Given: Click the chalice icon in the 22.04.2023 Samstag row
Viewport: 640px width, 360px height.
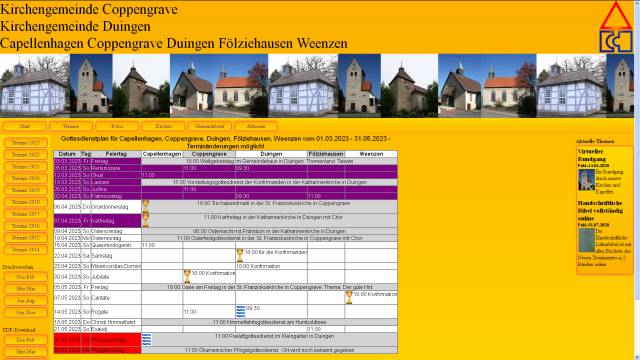Looking at the screenshot, I should tap(240, 256).
